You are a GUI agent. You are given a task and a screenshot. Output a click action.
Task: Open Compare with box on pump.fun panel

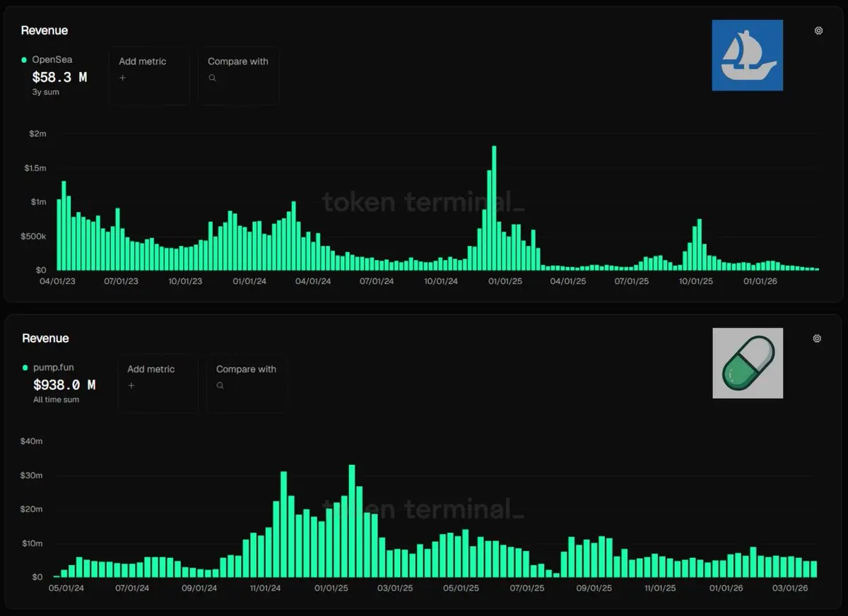click(x=247, y=384)
